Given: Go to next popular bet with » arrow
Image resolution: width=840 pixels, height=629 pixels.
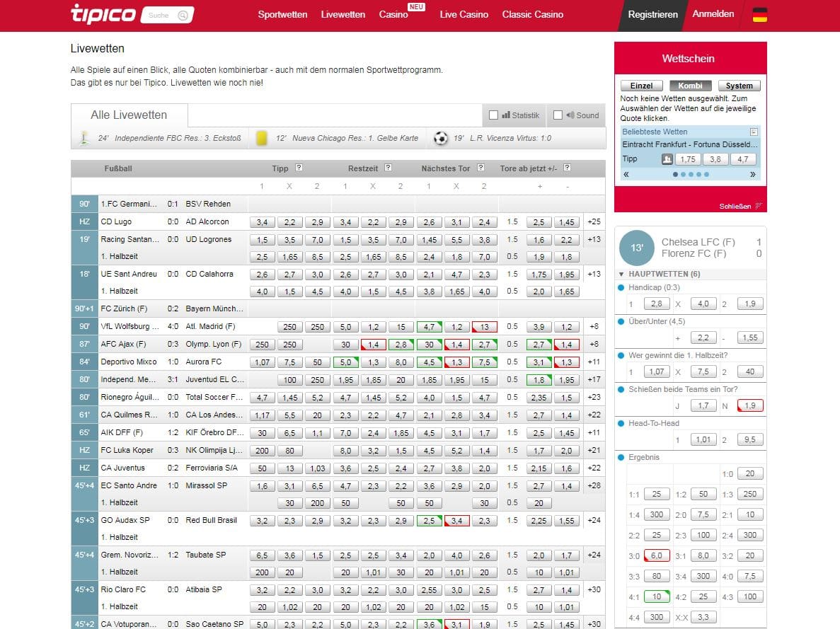Looking at the screenshot, I should (x=753, y=174).
